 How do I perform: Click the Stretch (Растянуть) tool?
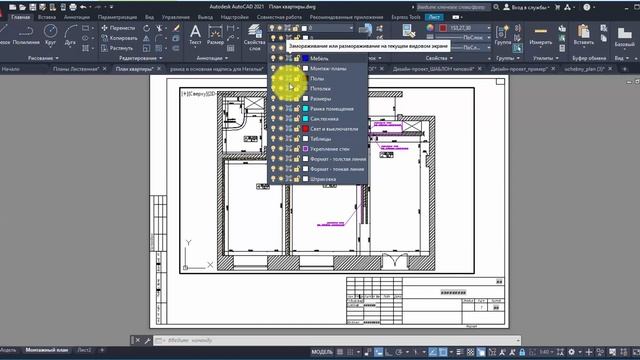tap(117, 48)
